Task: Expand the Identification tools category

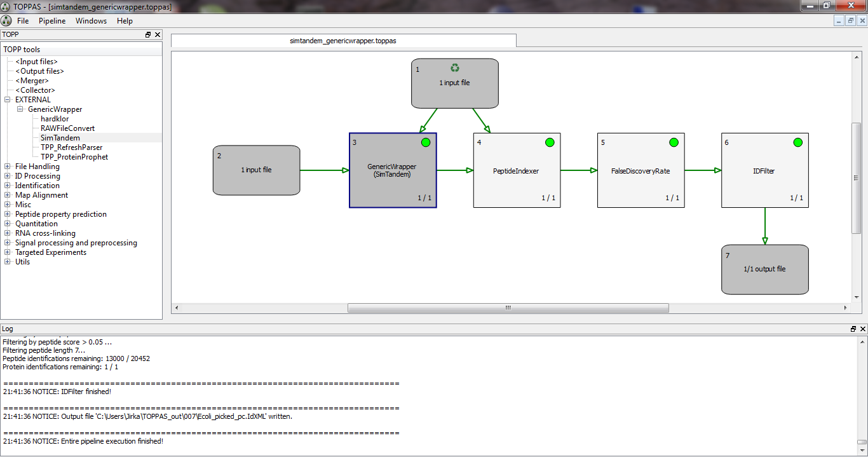Action: (8, 186)
